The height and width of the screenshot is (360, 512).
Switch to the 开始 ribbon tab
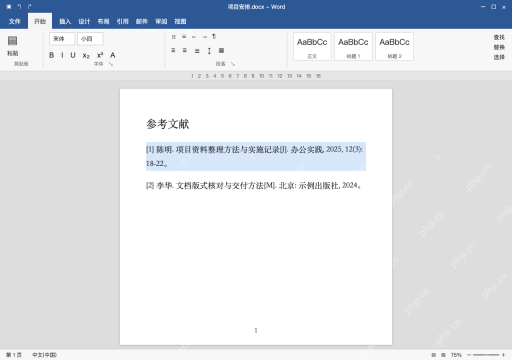point(40,21)
